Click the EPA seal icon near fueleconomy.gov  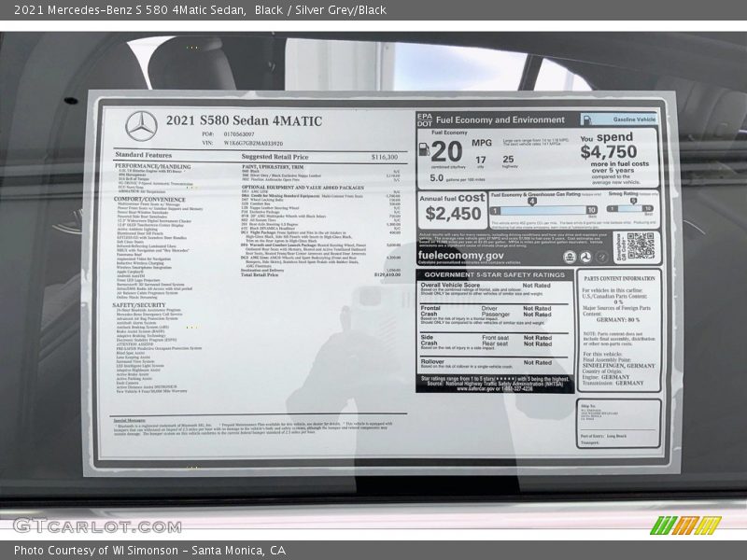571,257
